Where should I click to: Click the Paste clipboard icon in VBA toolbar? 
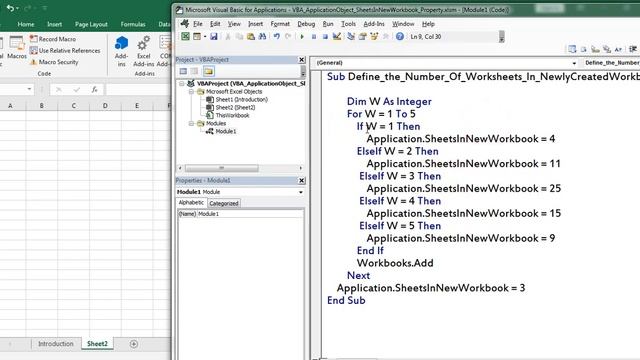click(x=251, y=36)
